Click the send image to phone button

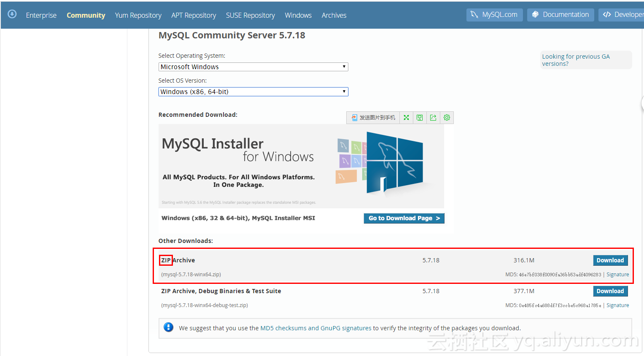[373, 118]
